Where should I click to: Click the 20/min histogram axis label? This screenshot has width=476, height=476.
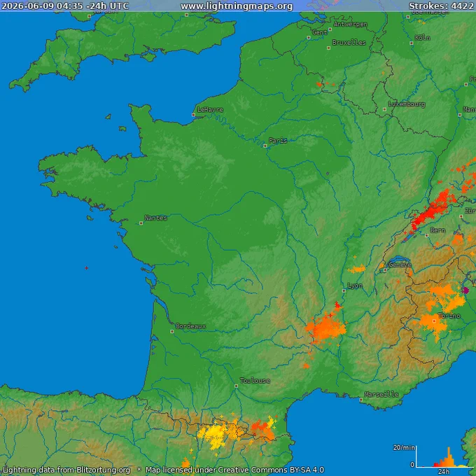[404, 447]
